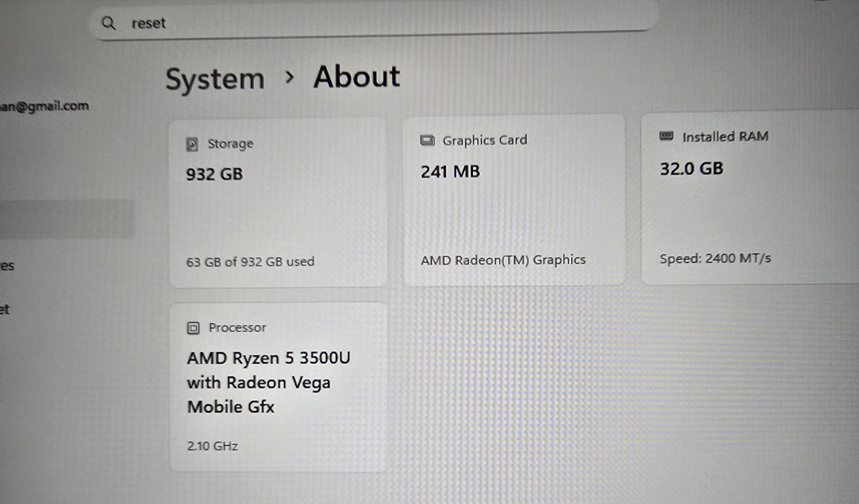Click the Processor chip icon
The image size is (859, 504).
pos(193,328)
